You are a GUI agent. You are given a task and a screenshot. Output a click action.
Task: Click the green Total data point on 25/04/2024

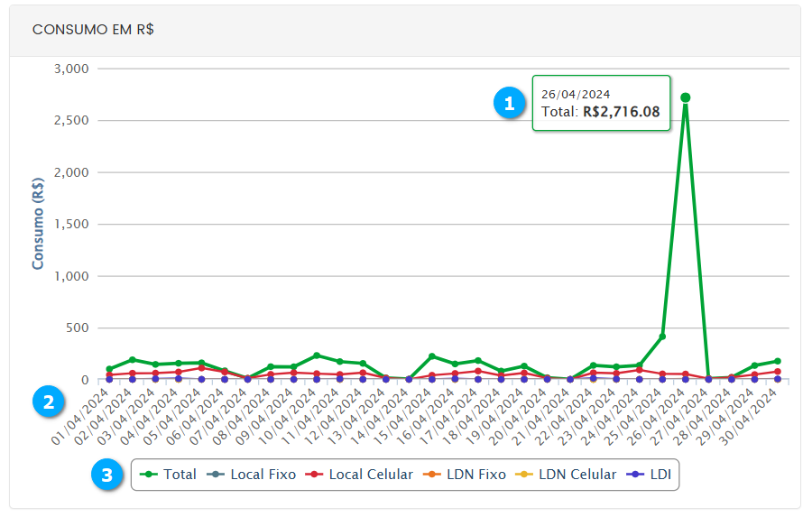[x=662, y=337]
